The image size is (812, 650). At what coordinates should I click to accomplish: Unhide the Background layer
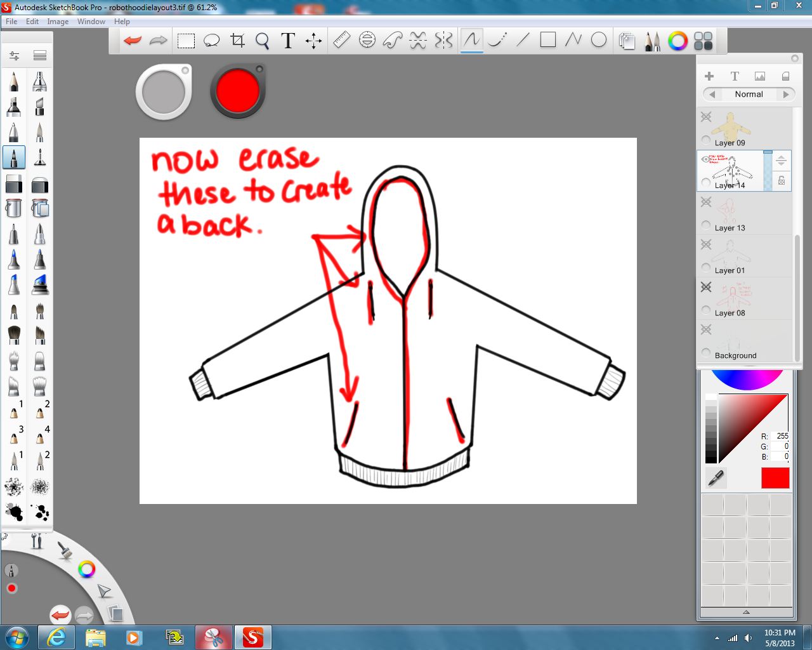tap(706, 329)
